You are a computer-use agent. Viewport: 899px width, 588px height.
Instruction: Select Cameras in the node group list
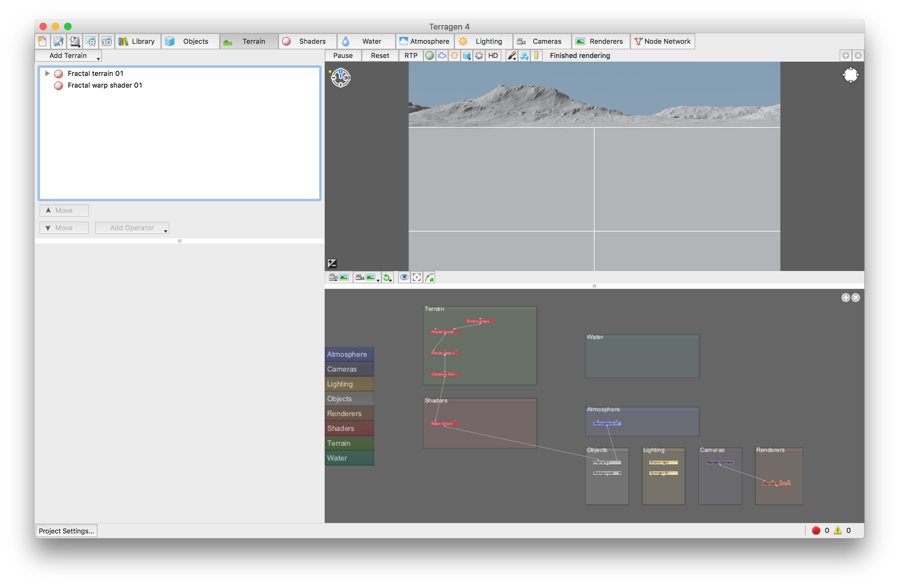point(349,369)
